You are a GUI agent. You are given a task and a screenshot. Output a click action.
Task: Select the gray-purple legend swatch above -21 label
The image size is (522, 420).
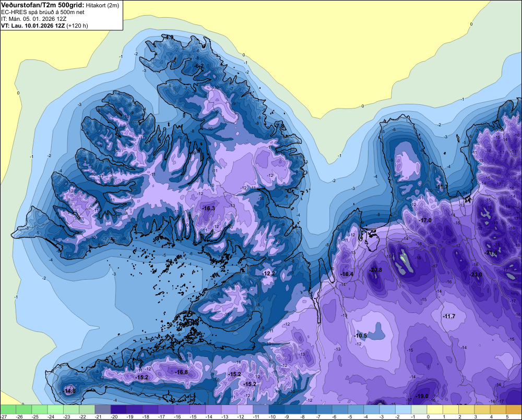pos(102,409)
